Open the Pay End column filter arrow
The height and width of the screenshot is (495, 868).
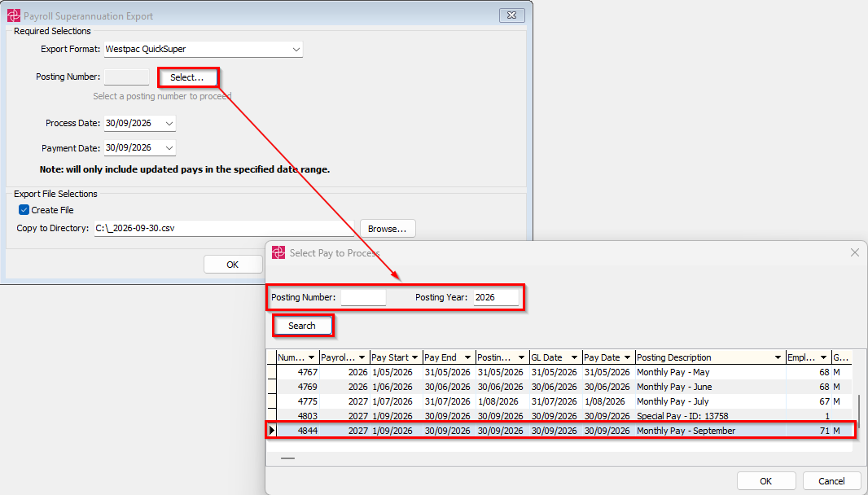(467, 357)
